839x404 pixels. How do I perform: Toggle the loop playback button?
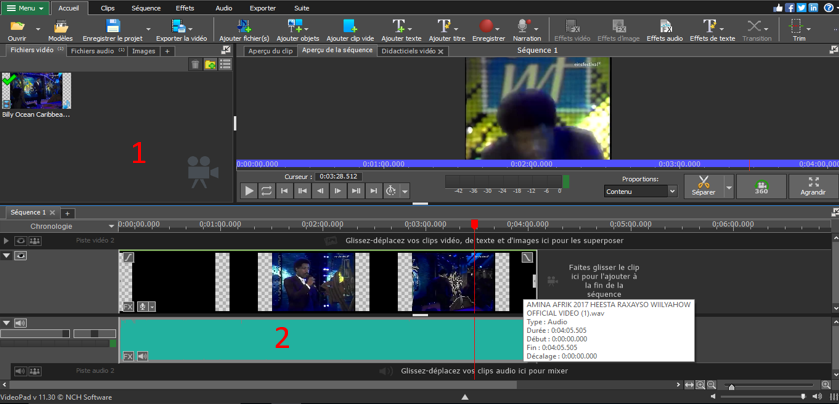tap(266, 190)
